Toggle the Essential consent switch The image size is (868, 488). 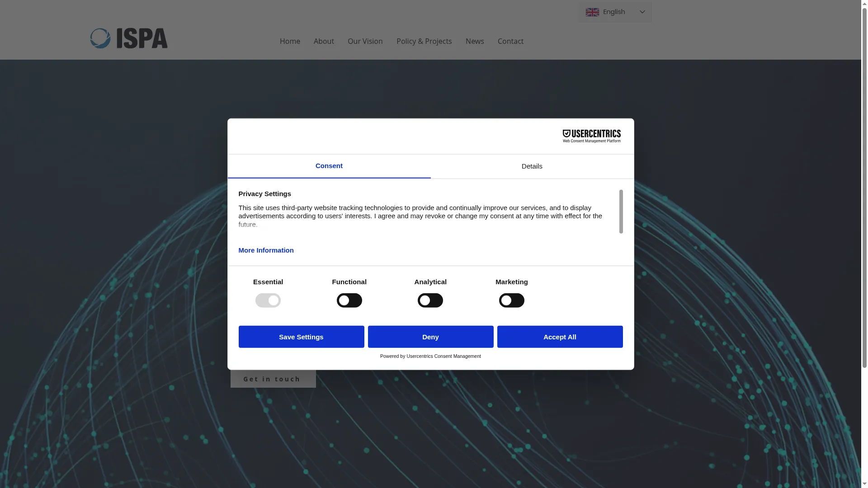pyautogui.click(x=268, y=300)
